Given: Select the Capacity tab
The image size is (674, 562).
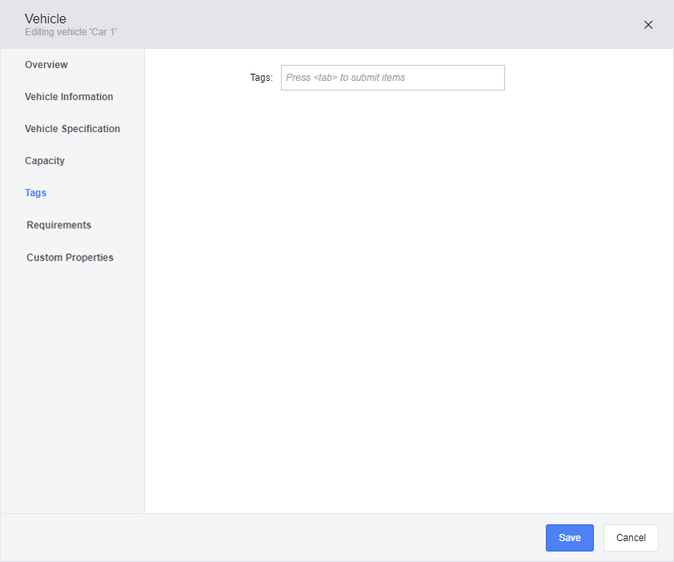Looking at the screenshot, I should pyautogui.click(x=45, y=161).
